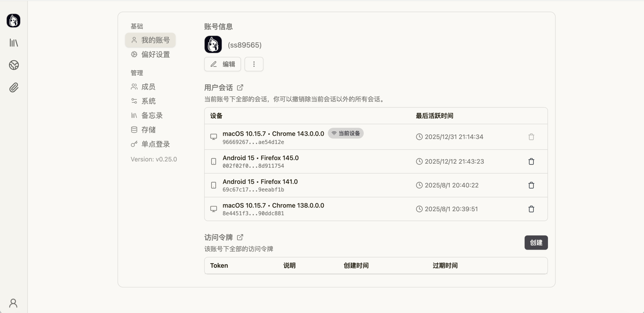
Task: Open the globe icon in the left sidebar
Action: [13, 65]
